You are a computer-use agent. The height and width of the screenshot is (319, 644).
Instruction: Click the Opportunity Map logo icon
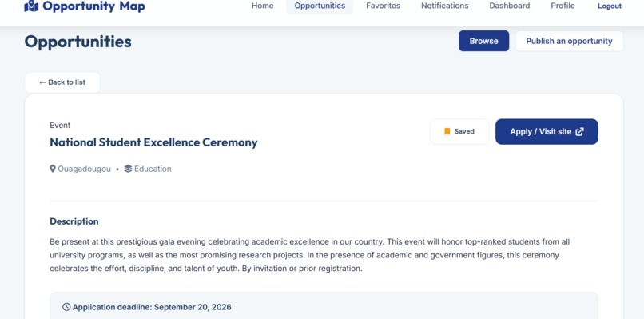click(x=31, y=6)
